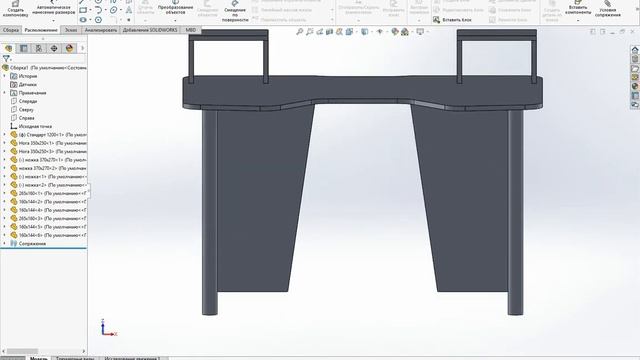The height and width of the screenshot is (360, 640).
Task: Open the DisplayManager tab
Action: click(x=69, y=48)
